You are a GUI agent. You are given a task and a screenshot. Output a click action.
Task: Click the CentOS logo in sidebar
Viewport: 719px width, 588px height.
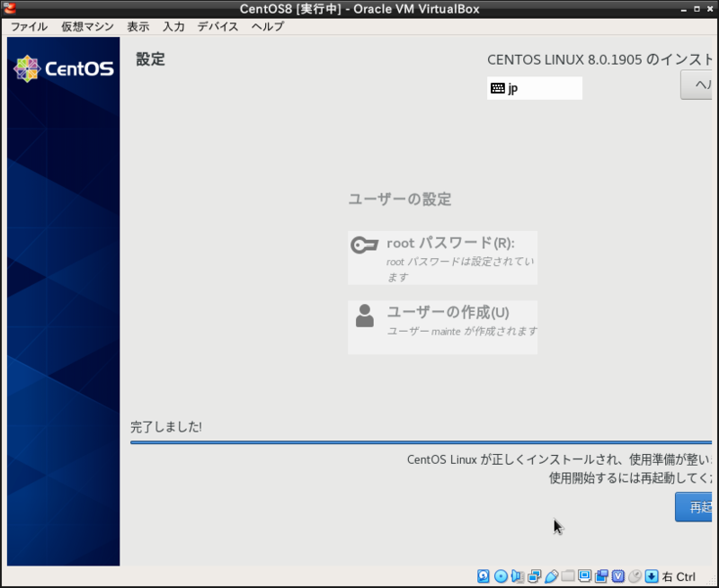point(63,69)
